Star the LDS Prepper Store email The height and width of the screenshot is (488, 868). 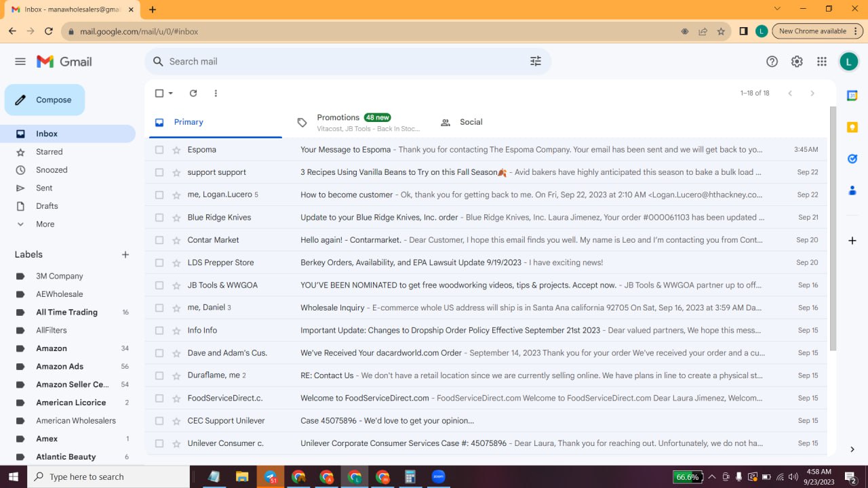pos(176,263)
